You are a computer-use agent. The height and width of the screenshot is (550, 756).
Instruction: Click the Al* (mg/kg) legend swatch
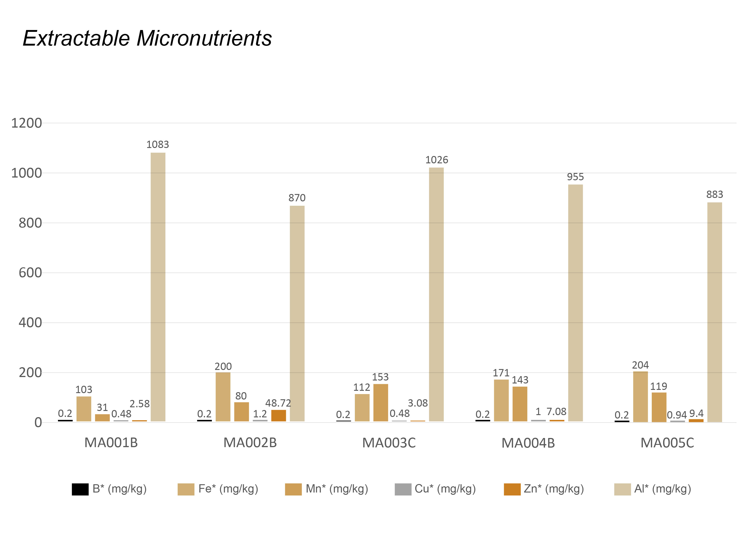622,489
